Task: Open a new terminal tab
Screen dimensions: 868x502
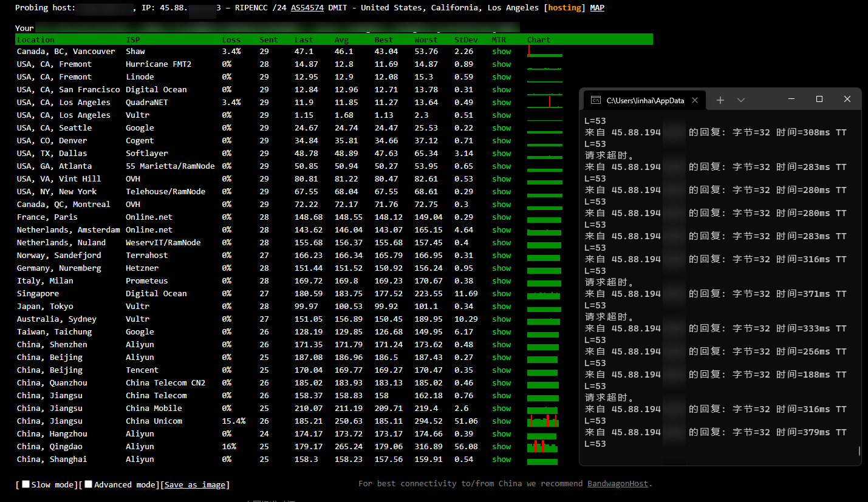Action: coord(720,100)
